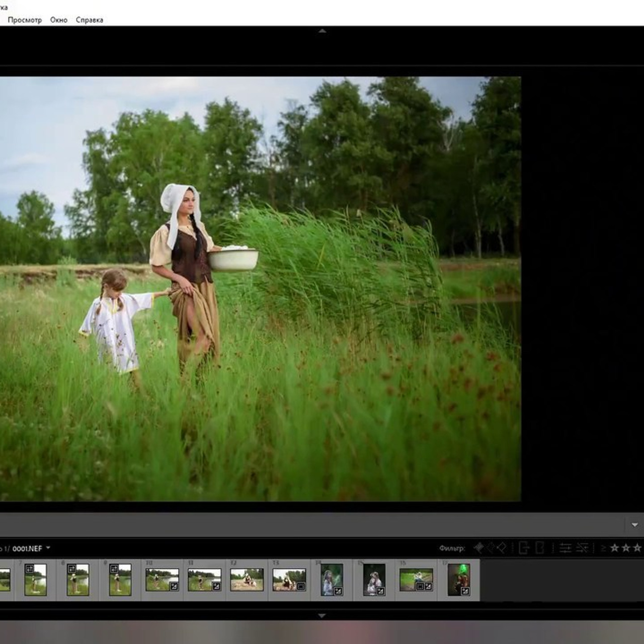
Task: Click the edited photos filter sliders icon
Action: pos(565,548)
